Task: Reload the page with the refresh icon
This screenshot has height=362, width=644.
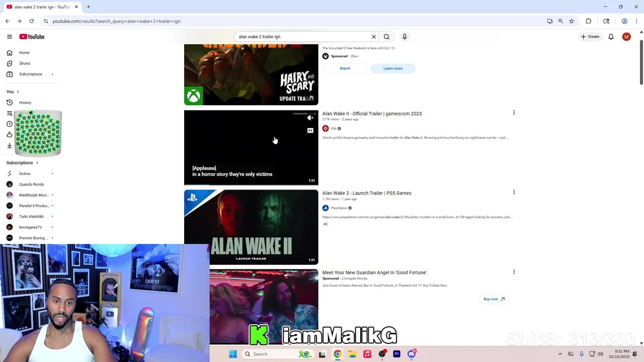Action: coord(31,21)
